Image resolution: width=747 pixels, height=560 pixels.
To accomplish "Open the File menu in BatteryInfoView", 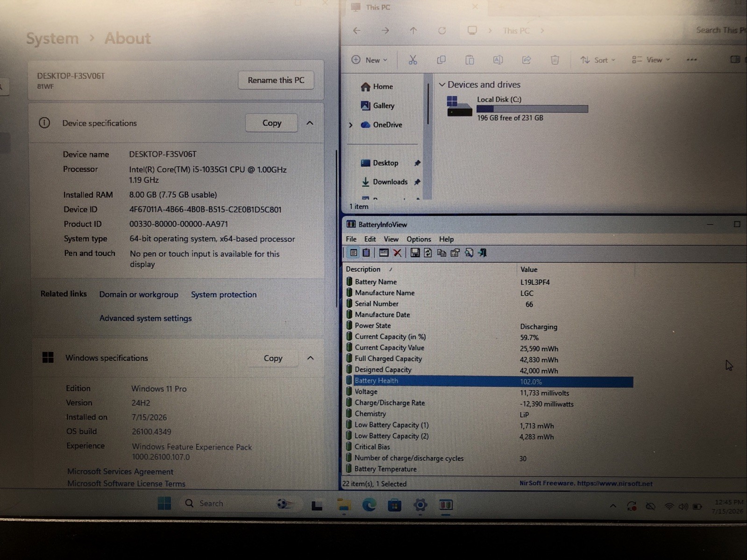I will pyautogui.click(x=351, y=239).
